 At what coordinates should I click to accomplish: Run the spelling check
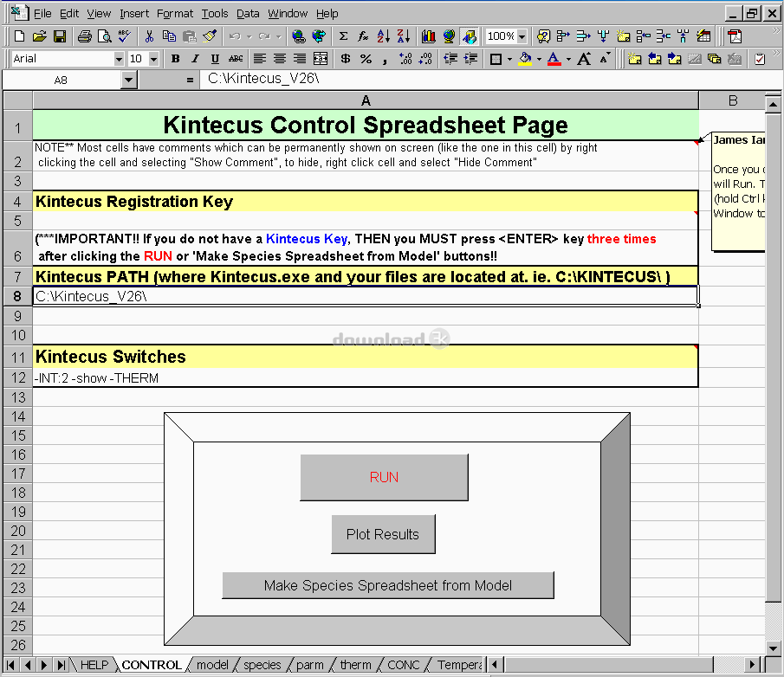point(124,36)
